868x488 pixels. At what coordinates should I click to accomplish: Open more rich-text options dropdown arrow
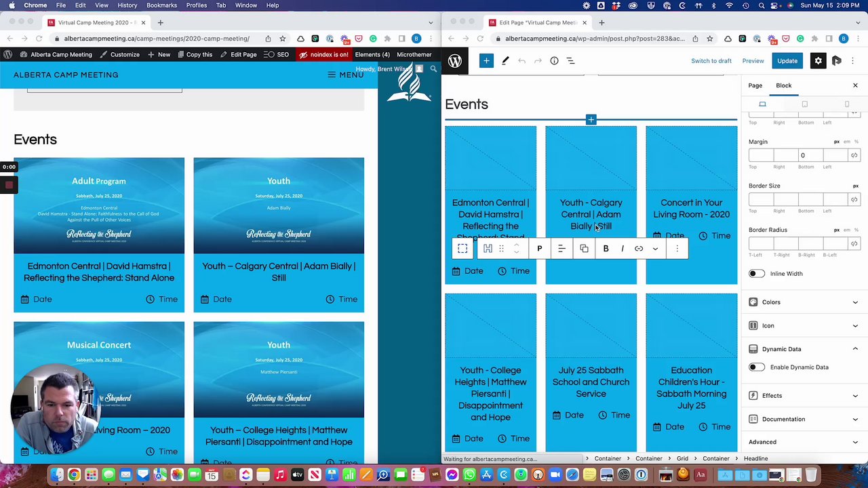pos(655,249)
